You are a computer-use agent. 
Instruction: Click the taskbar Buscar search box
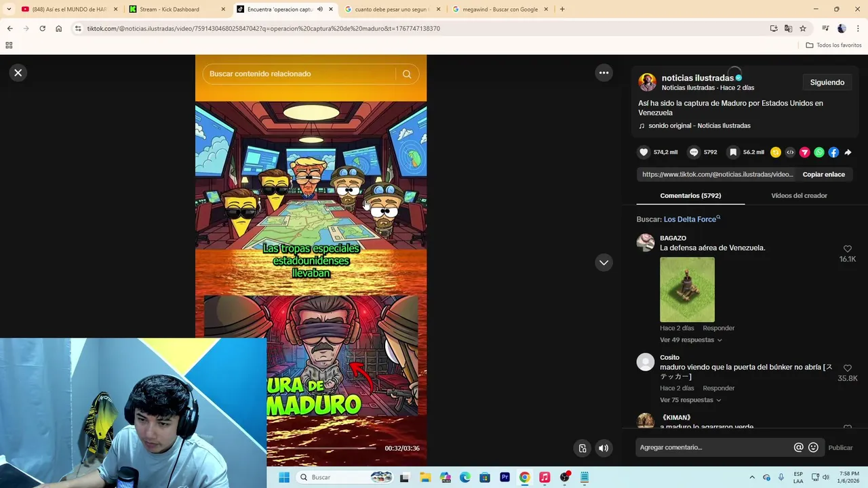pos(346,477)
